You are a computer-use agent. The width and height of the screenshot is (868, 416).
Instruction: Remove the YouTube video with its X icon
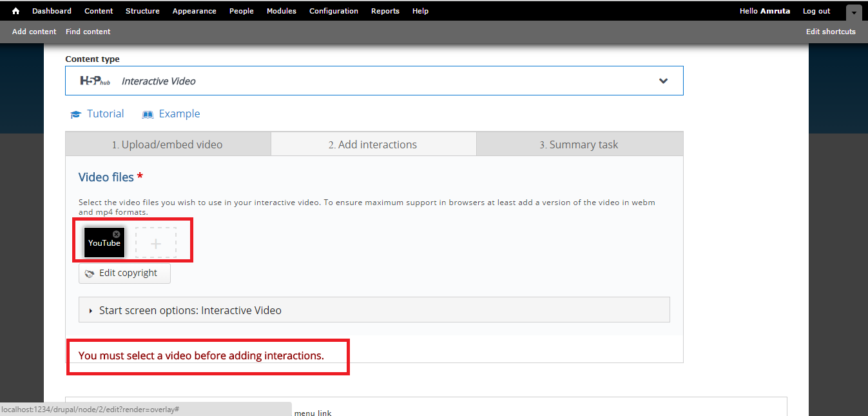117,234
